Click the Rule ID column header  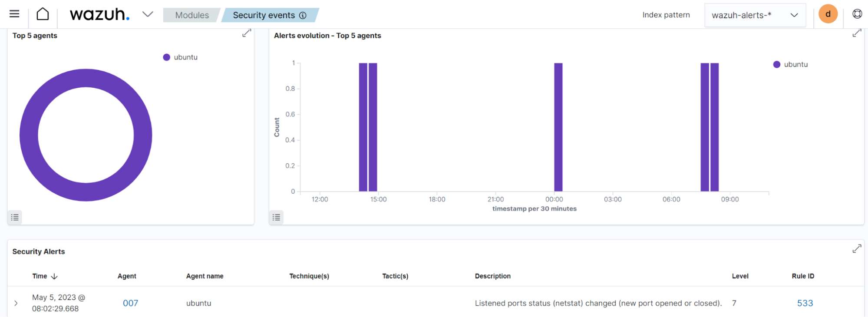pyautogui.click(x=803, y=276)
